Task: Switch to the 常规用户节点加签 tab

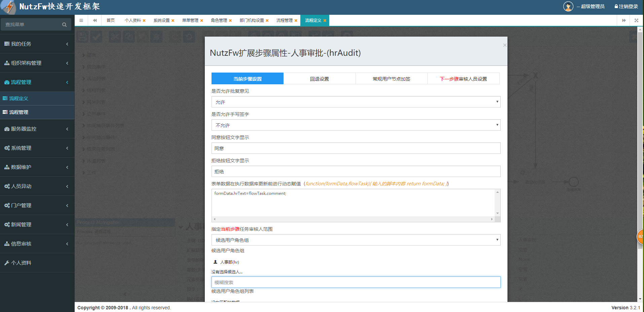Action: click(x=391, y=79)
